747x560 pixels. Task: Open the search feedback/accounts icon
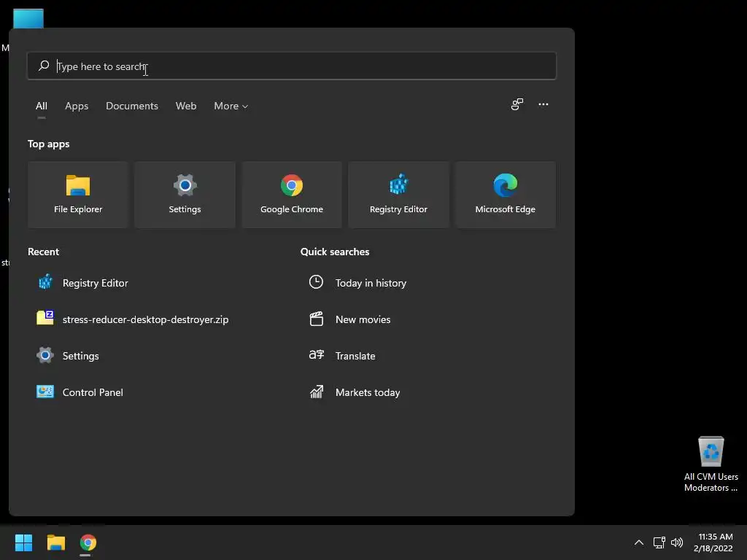[517, 104]
